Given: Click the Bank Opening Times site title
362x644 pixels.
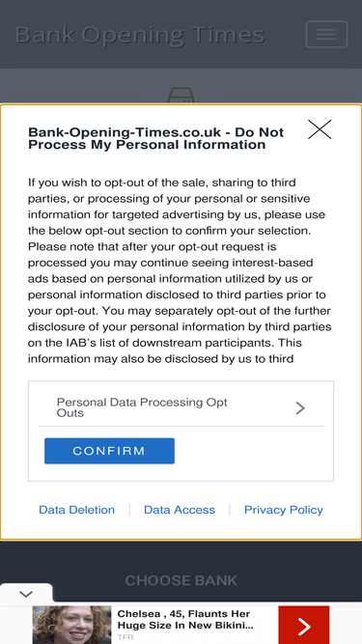Looking at the screenshot, I should (140, 35).
